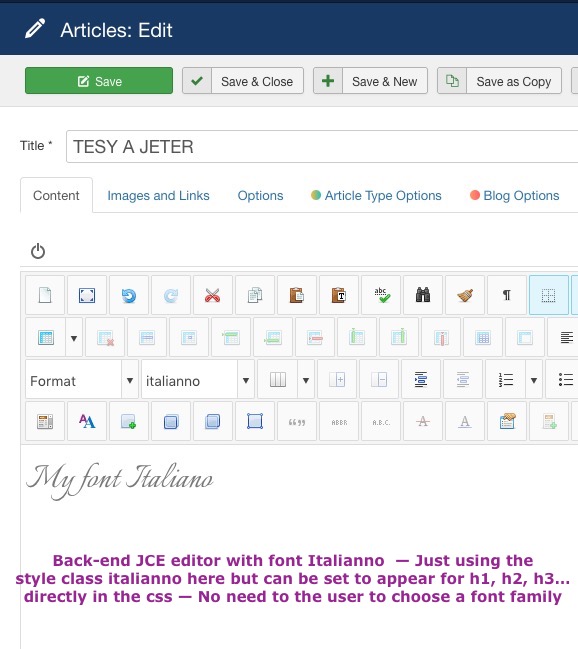The height and width of the screenshot is (649, 578).
Task: Click the Cut scissors icon
Action: click(213, 295)
